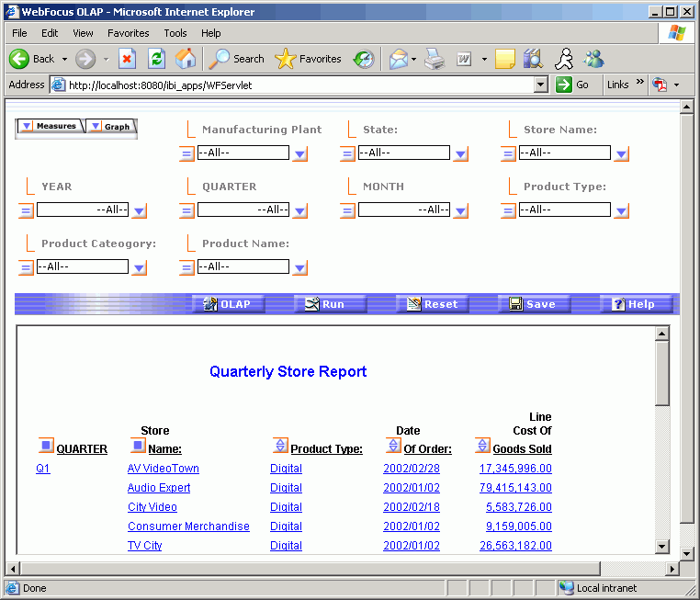Refresh the page with green arrows icon
This screenshot has width=700, height=600.
point(156,59)
